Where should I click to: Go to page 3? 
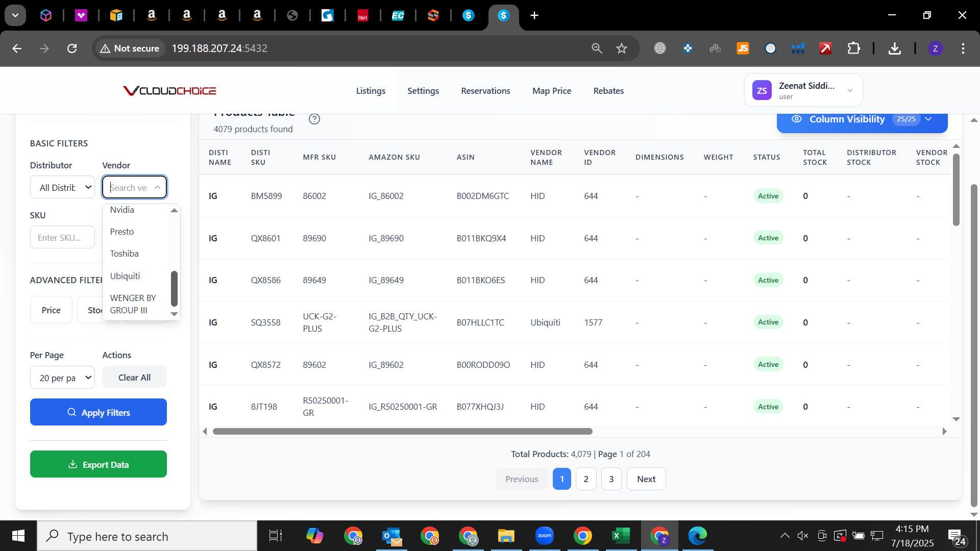[x=611, y=479]
